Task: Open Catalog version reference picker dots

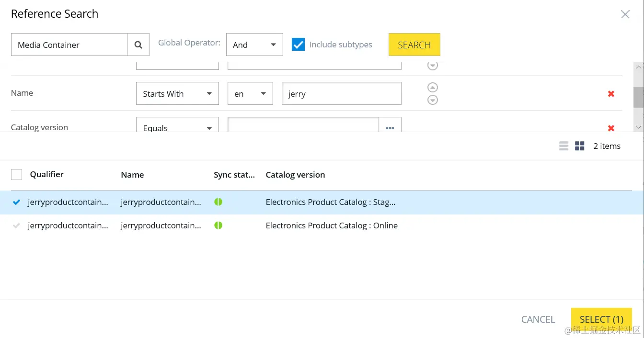Action: (390, 128)
